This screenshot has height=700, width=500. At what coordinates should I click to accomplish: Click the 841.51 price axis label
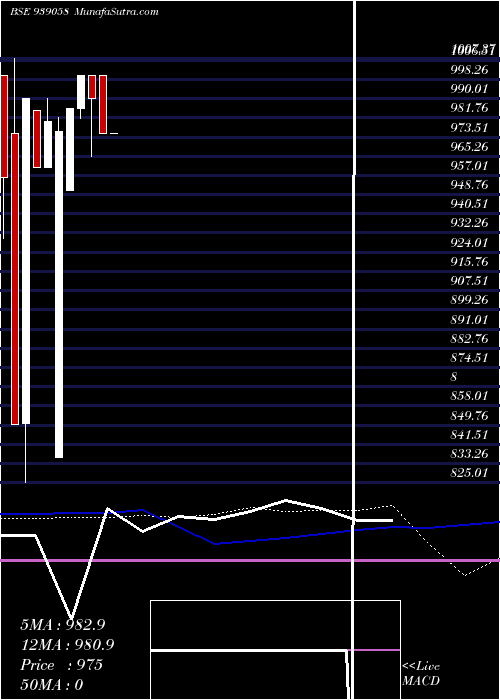click(469, 434)
